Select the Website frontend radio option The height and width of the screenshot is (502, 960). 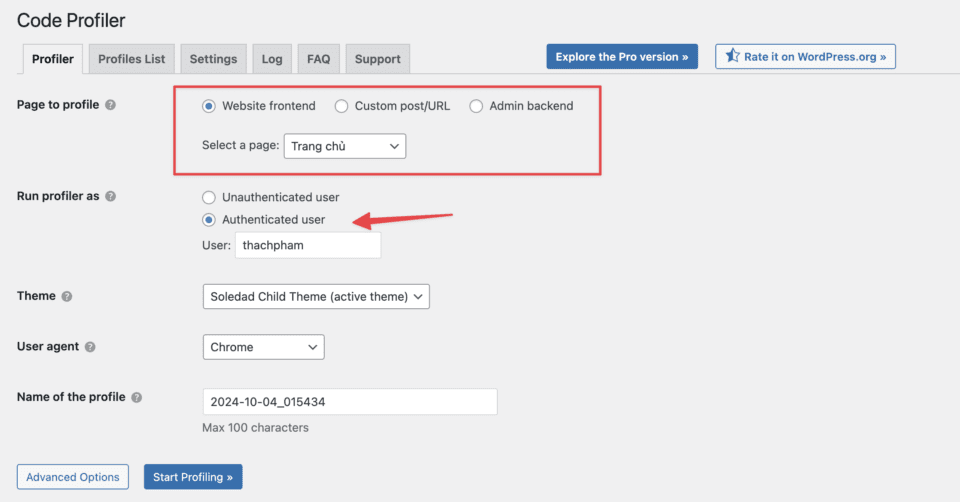coord(209,106)
